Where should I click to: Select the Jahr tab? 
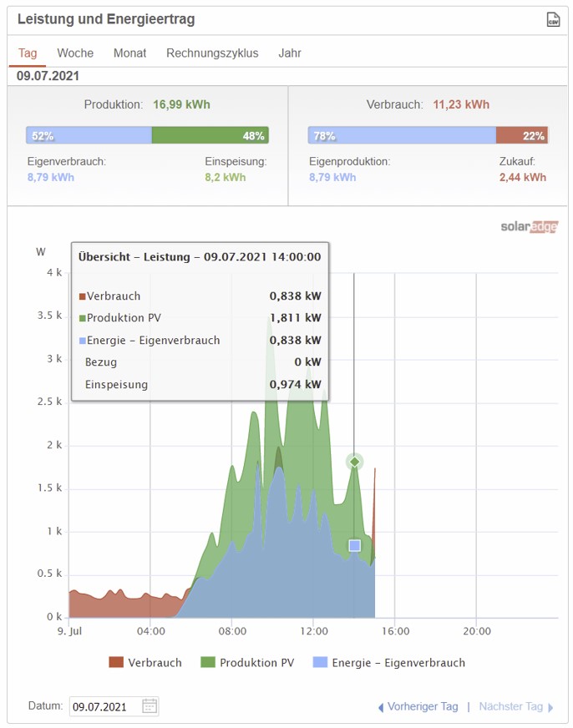pyautogui.click(x=290, y=53)
